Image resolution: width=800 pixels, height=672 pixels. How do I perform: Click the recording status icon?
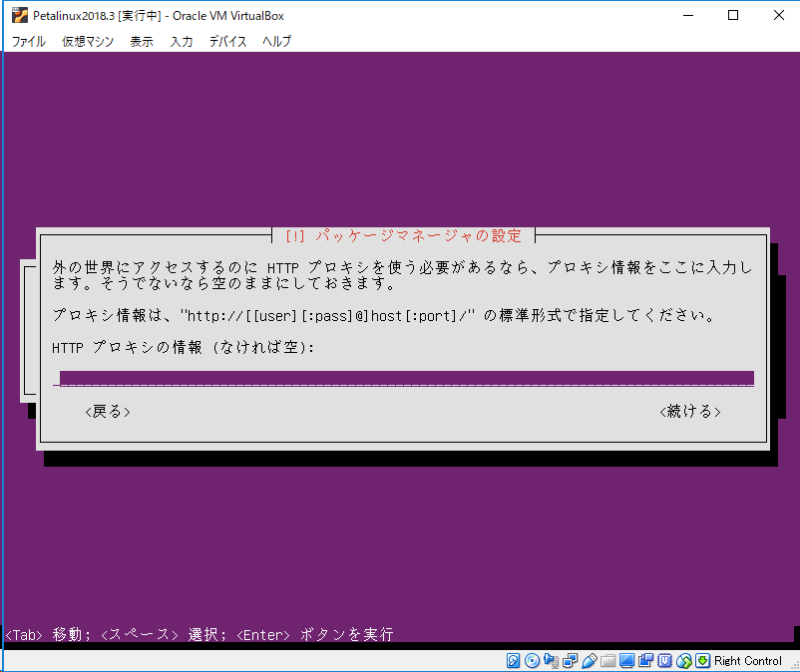click(x=645, y=660)
